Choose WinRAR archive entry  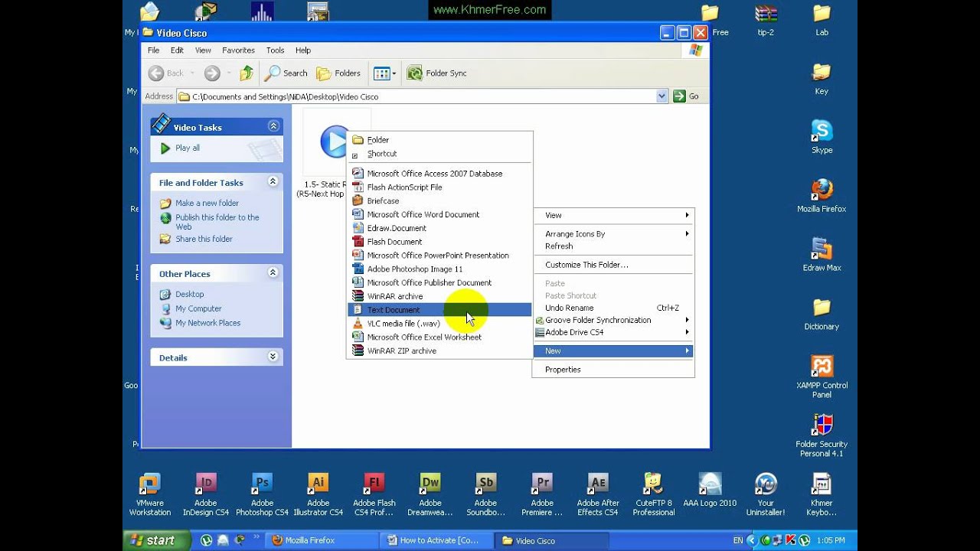[439, 296]
